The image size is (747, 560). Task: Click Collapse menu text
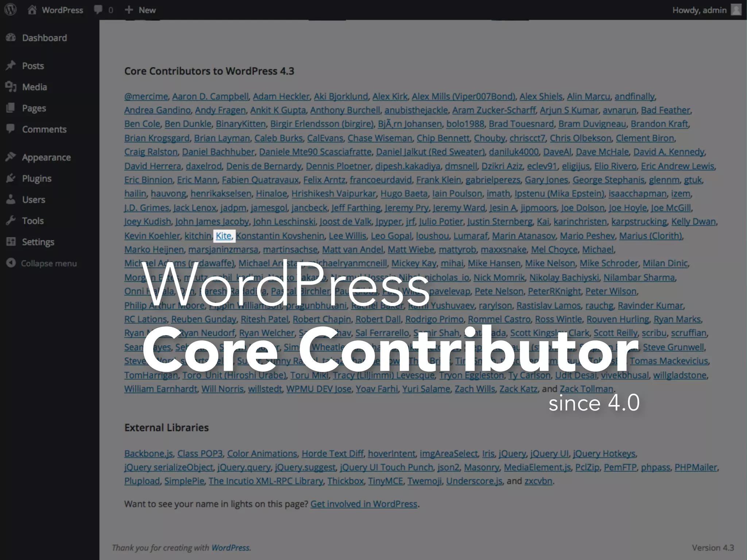click(x=49, y=263)
